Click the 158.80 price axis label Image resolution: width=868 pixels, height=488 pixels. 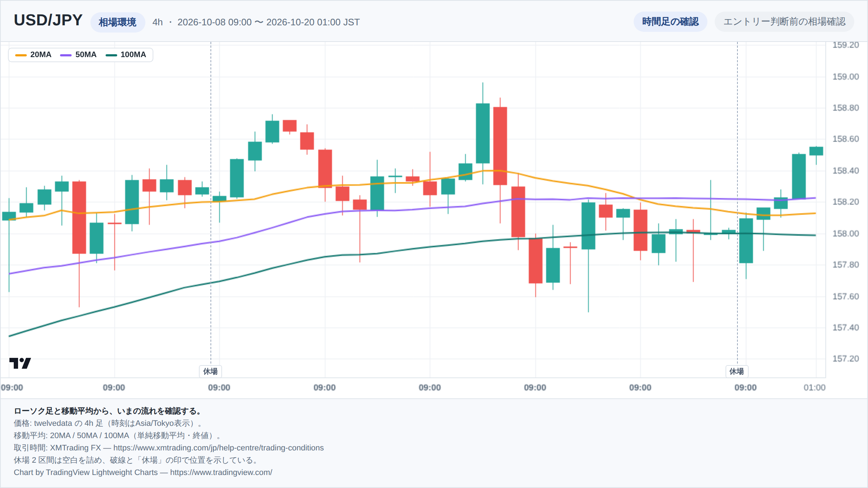pyautogui.click(x=846, y=108)
